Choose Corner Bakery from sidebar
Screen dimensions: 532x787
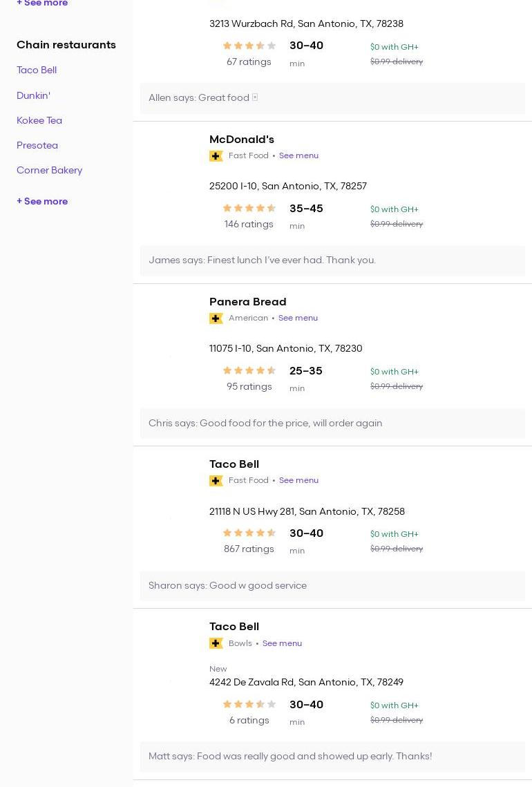[49, 170]
